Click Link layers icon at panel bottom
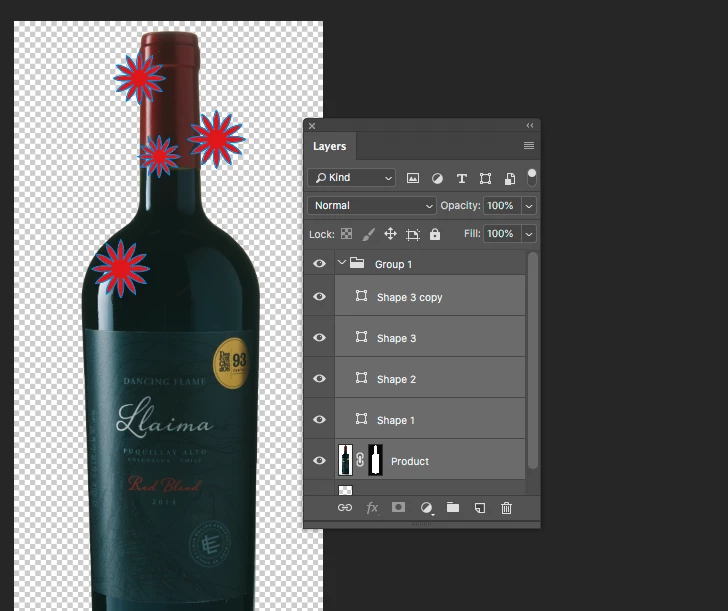This screenshot has width=728, height=611. (344, 508)
